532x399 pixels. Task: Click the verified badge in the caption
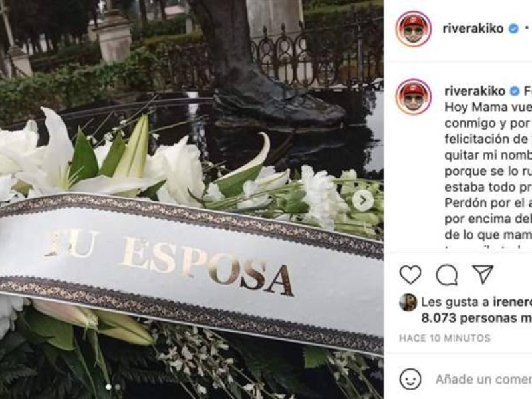(x=515, y=91)
